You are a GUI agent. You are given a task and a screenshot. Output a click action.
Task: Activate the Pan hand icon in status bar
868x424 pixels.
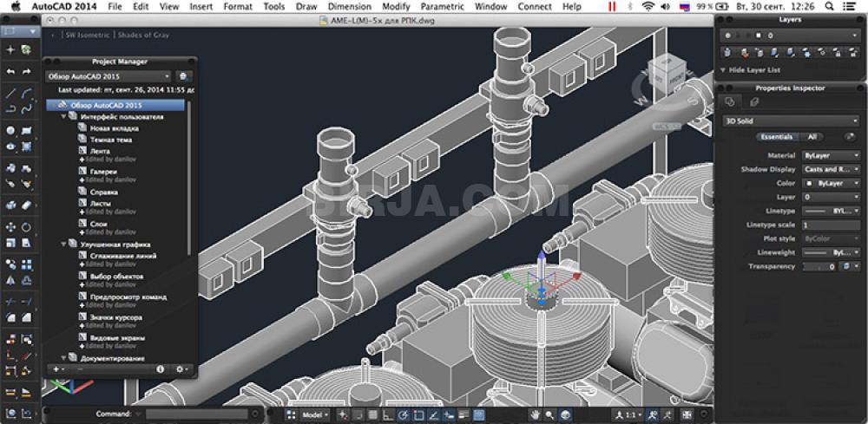tap(535, 414)
